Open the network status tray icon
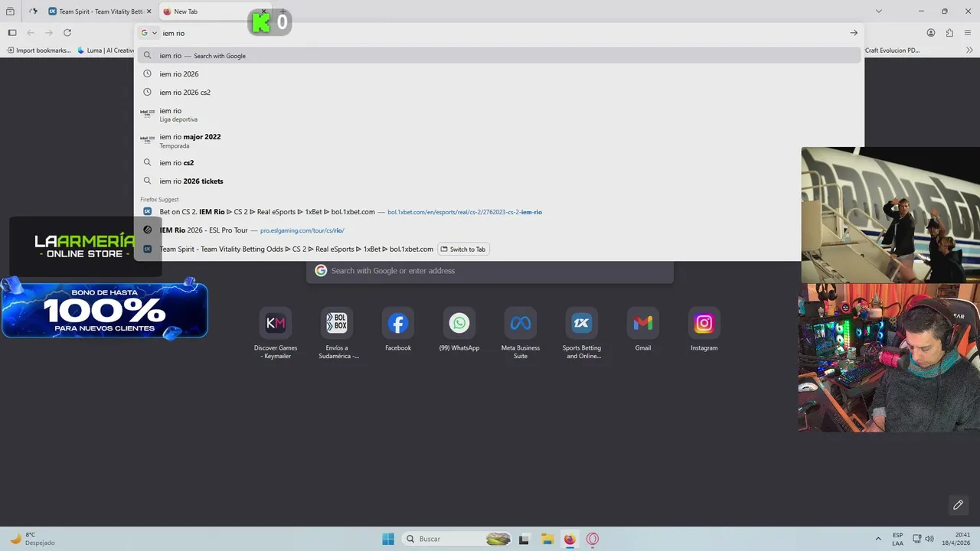This screenshot has height=551, width=980. click(917, 539)
